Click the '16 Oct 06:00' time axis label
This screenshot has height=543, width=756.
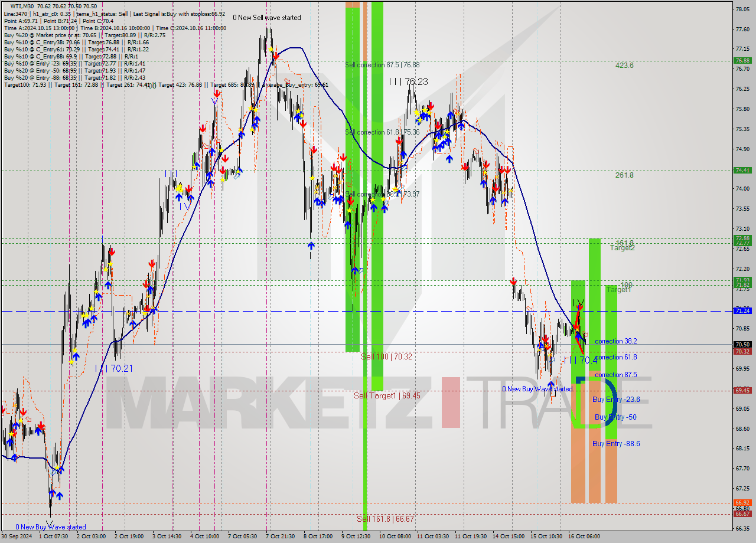pos(584,537)
